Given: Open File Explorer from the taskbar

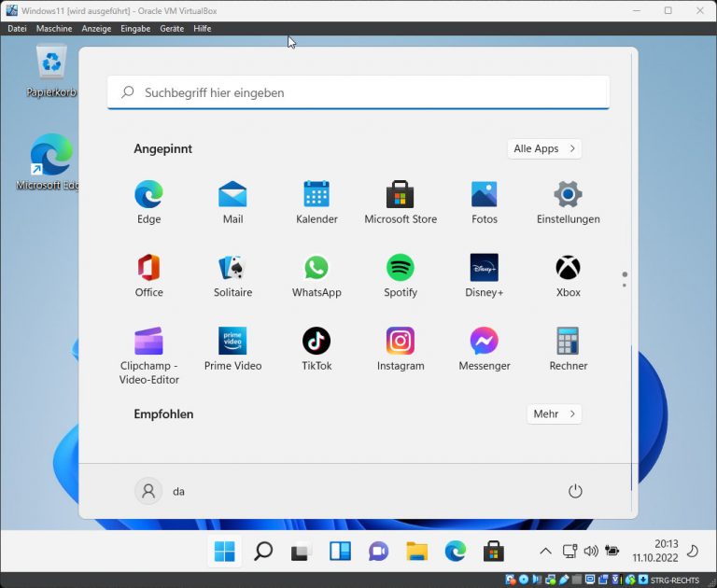Looking at the screenshot, I should click(416, 552).
